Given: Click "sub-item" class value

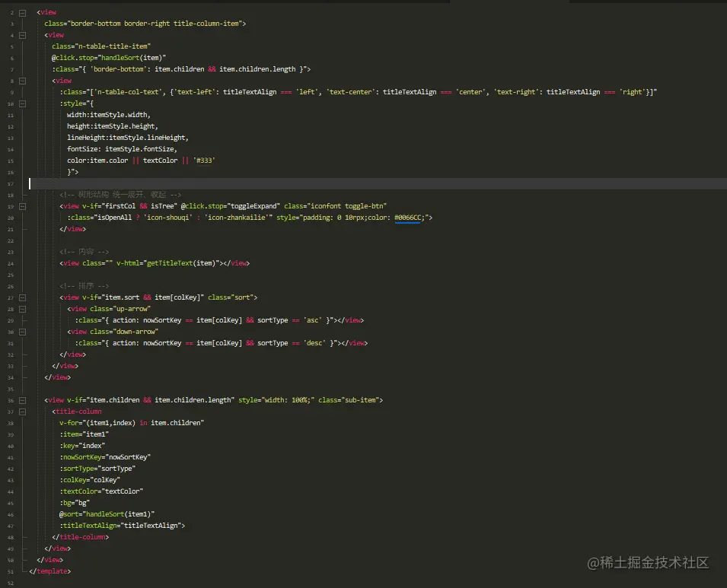Looking at the screenshot, I should 361,400.
